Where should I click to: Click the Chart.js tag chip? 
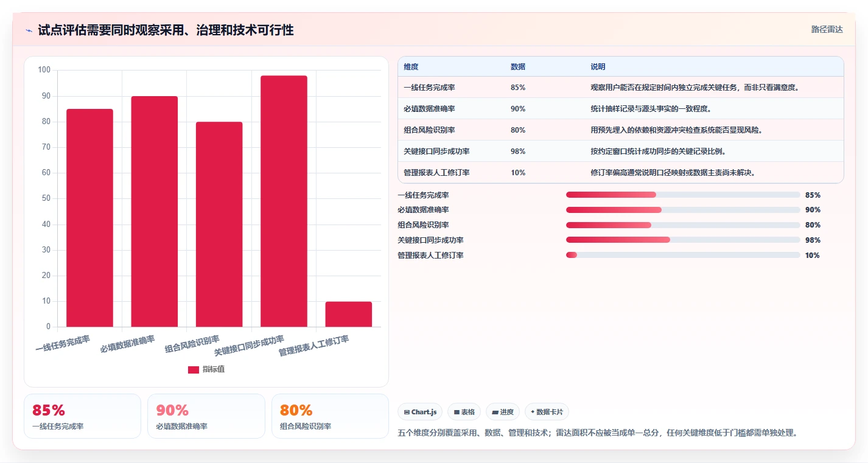(x=421, y=412)
